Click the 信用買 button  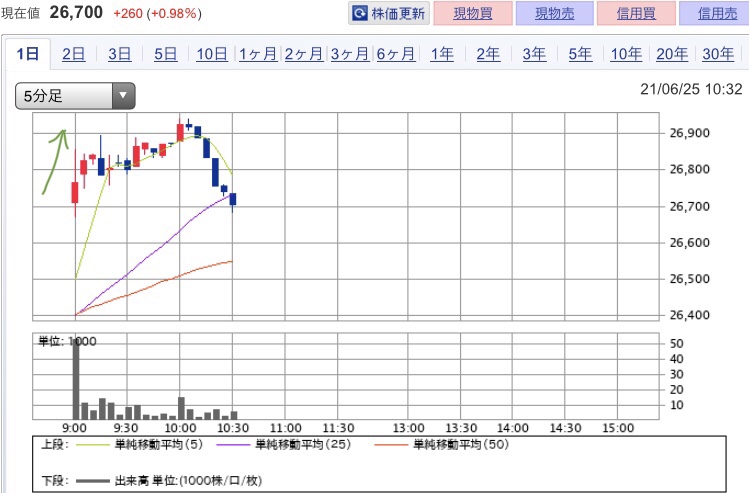pos(636,13)
